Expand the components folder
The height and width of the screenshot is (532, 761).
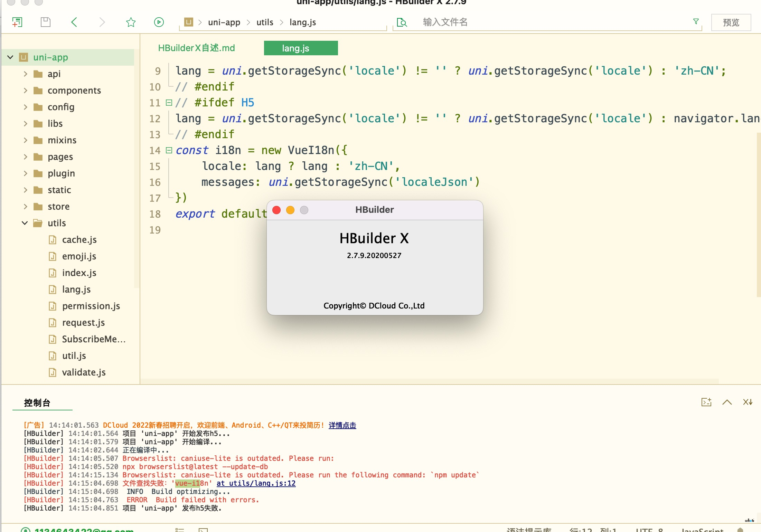[25, 90]
